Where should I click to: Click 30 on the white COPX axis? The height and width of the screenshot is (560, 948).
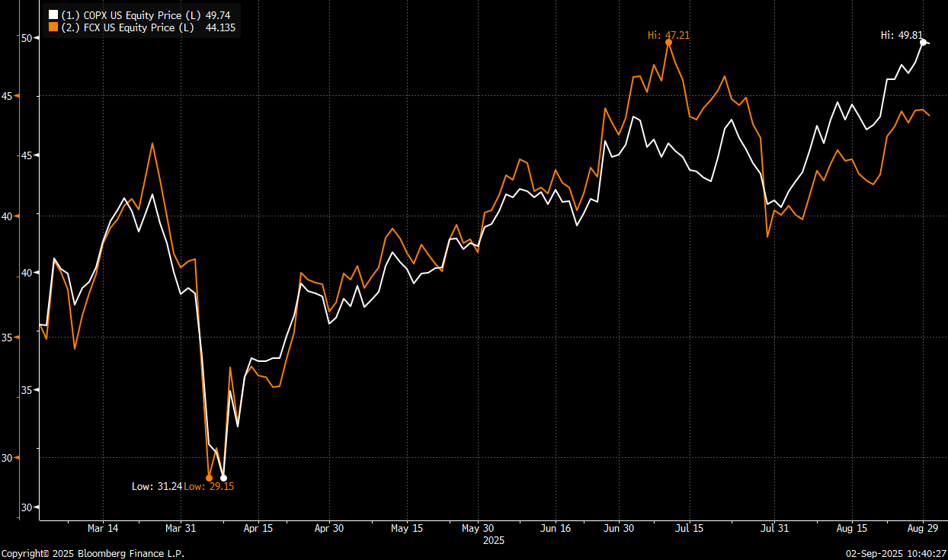point(26,507)
